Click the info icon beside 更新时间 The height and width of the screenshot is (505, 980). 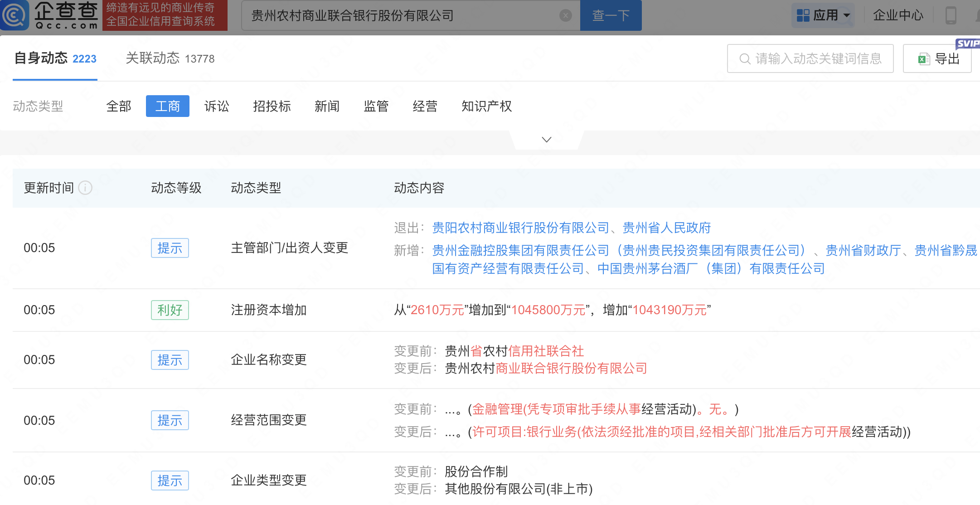coord(85,188)
